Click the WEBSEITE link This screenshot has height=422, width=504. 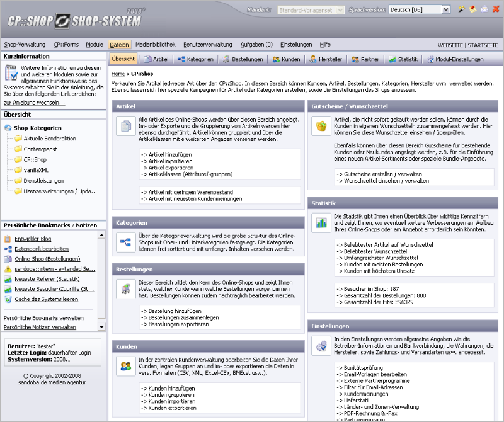point(450,45)
